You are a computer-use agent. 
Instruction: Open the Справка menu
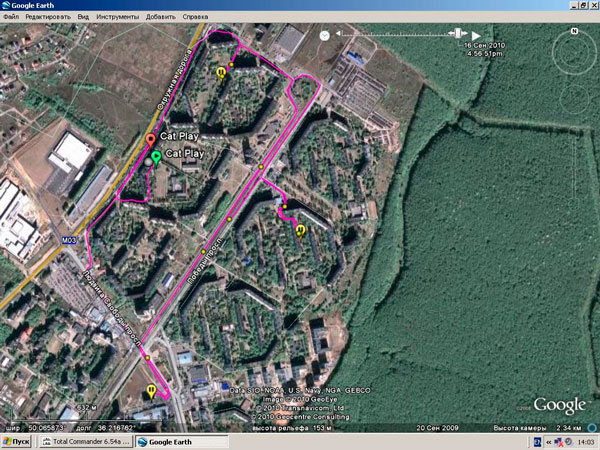tap(195, 17)
